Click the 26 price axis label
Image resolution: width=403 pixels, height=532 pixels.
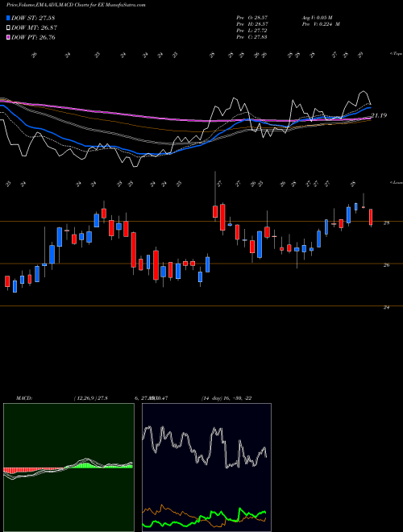(386, 264)
